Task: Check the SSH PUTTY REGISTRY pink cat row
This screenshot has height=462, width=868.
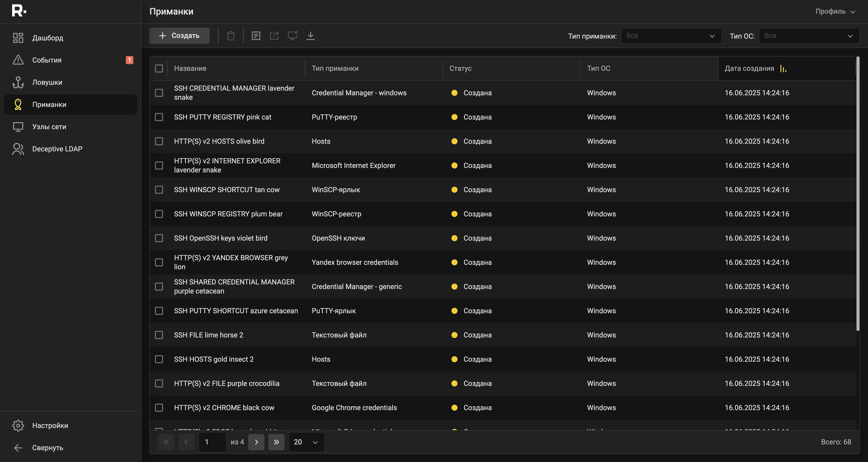Action: pyautogui.click(x=159, y=117)
